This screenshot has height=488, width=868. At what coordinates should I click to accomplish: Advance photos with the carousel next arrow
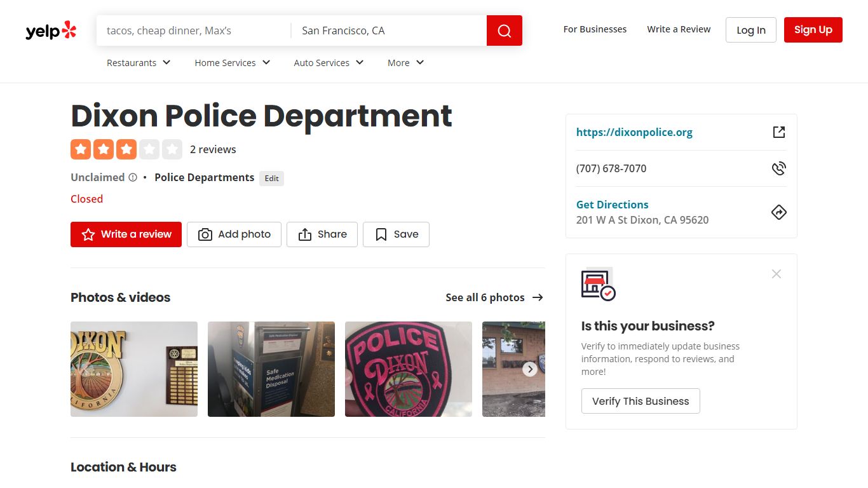530,369
